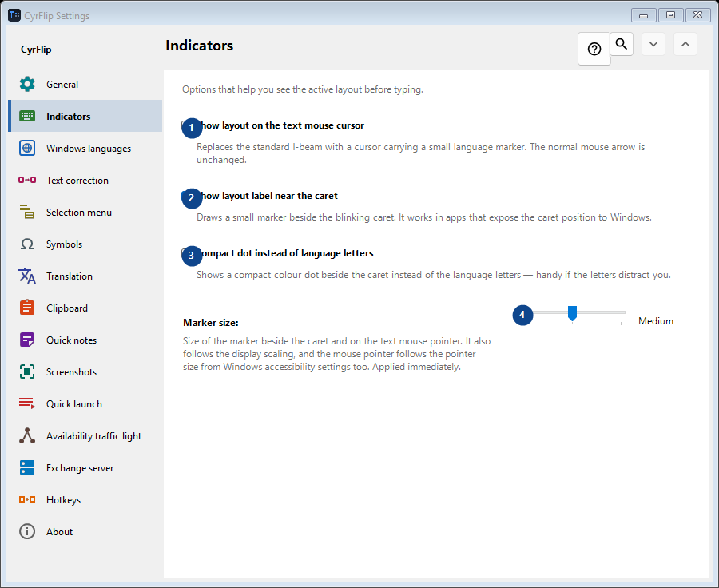Click the "Indicators" page heading

tap(200, 46)
